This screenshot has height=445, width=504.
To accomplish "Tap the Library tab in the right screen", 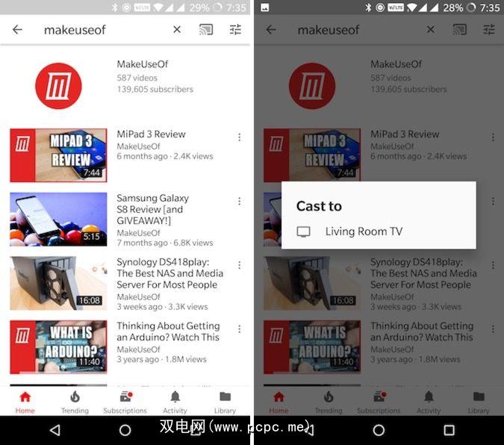I will 479,402.
